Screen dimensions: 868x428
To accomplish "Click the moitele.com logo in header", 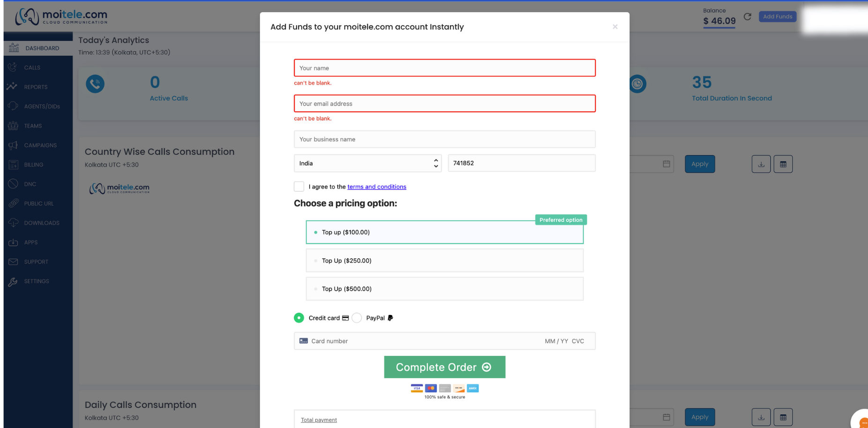I will pos(61,16).
